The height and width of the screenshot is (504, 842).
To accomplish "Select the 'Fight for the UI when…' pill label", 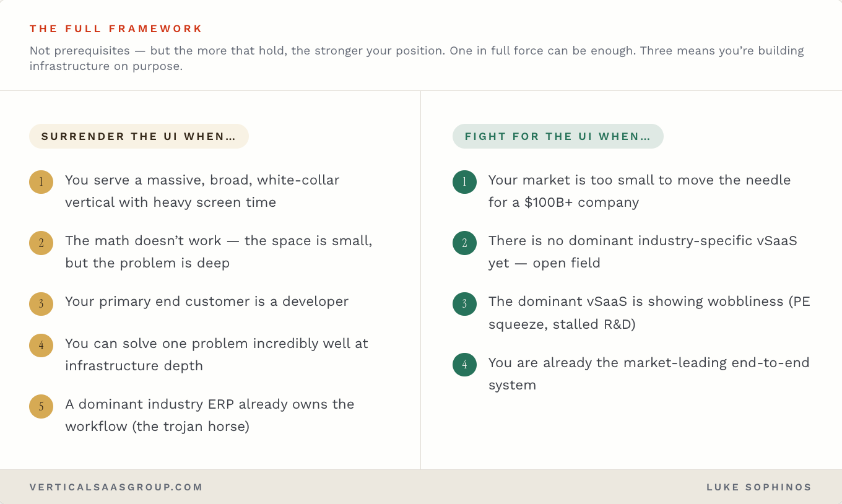I will pyautogui.click(x=558, y=136).
